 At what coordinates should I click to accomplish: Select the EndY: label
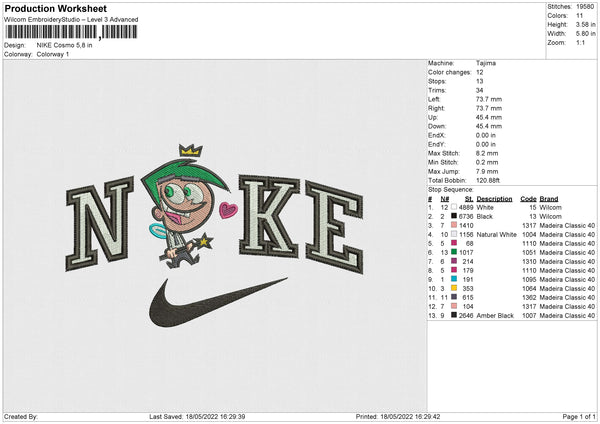pyautogui.click(x=437, y=144)
